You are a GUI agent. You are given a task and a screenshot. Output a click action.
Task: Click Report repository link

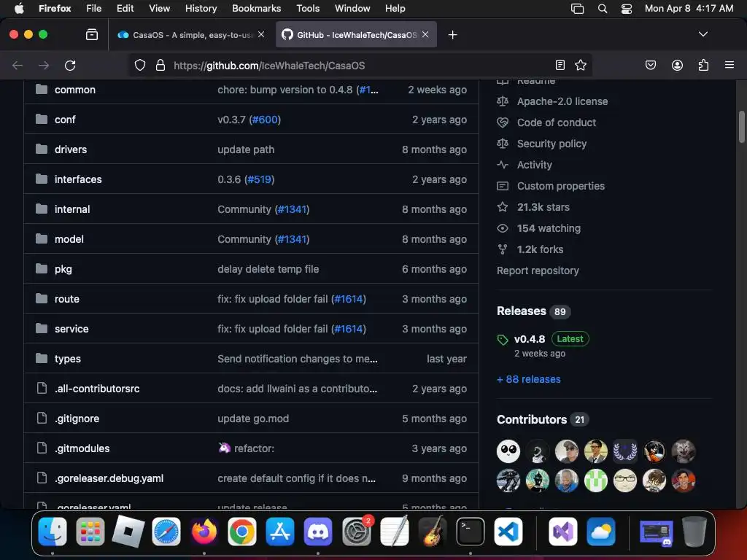(x=538, y=271)
